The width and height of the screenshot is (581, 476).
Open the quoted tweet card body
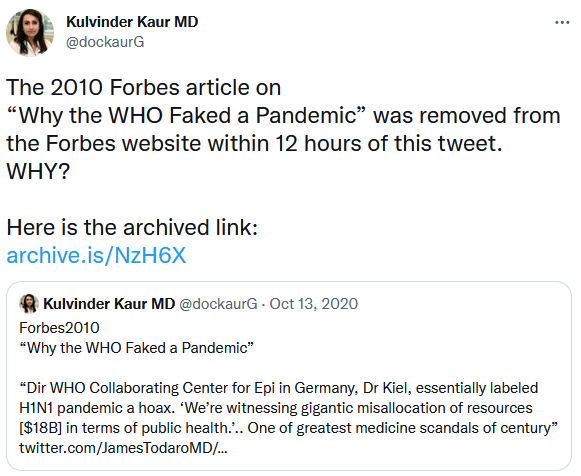(x=289, y=376)
